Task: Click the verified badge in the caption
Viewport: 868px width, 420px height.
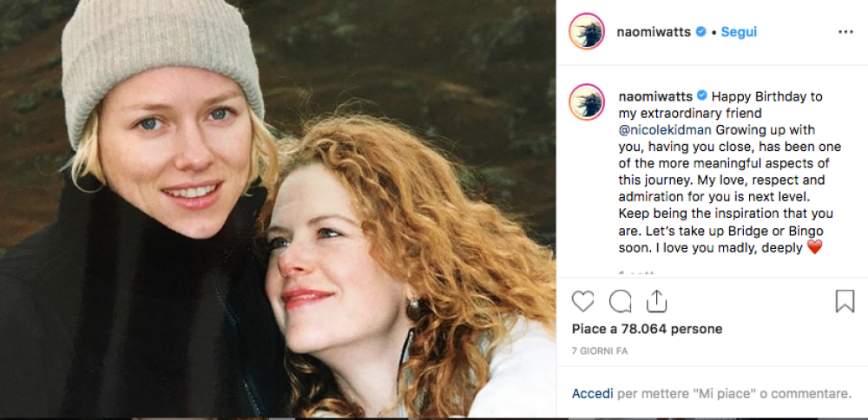Action: 701,96
